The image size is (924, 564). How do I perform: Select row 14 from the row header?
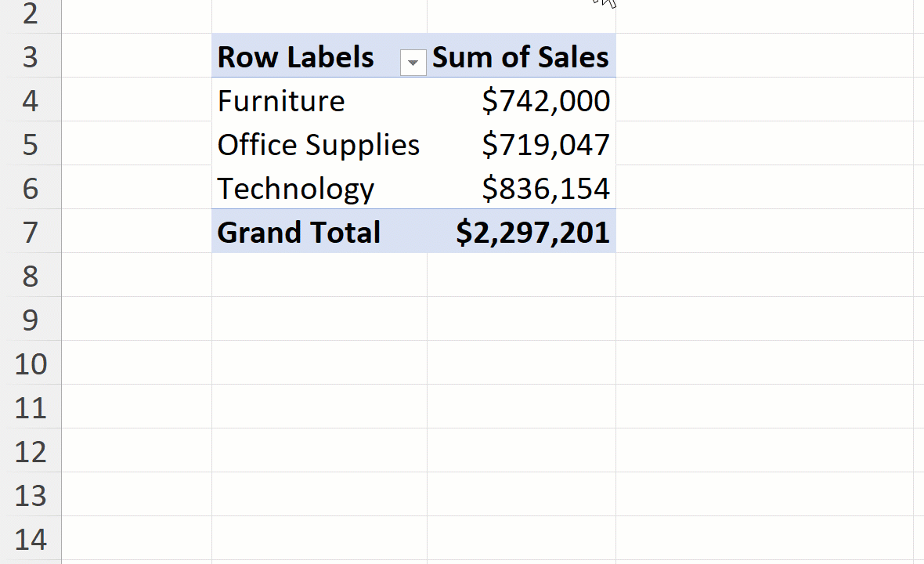point(31,540)
